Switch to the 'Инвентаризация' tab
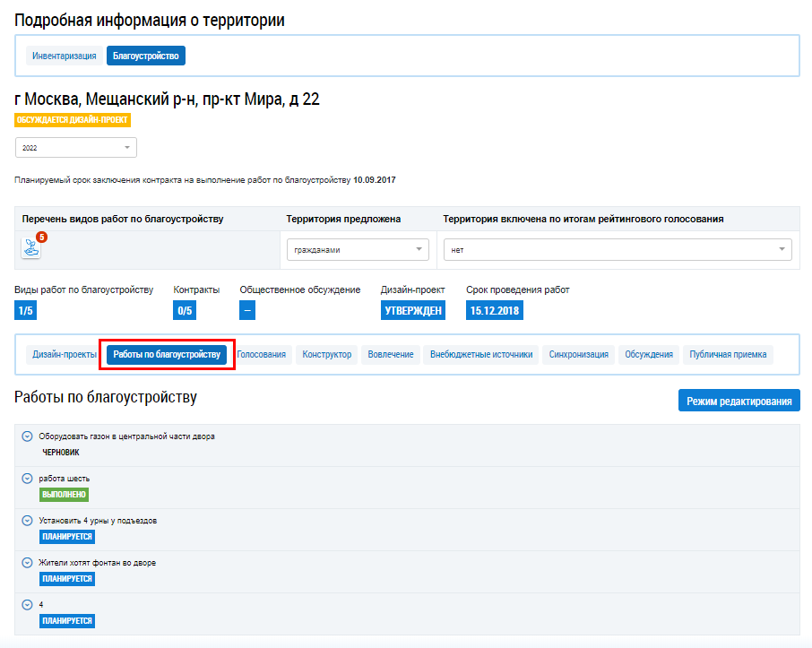This screenshot has height=648, width=812. click(65, 56)
